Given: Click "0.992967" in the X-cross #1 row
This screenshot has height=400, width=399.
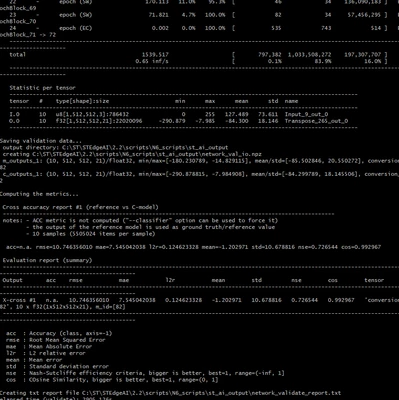Looking at the screenshot, I should tap(341, 300).
